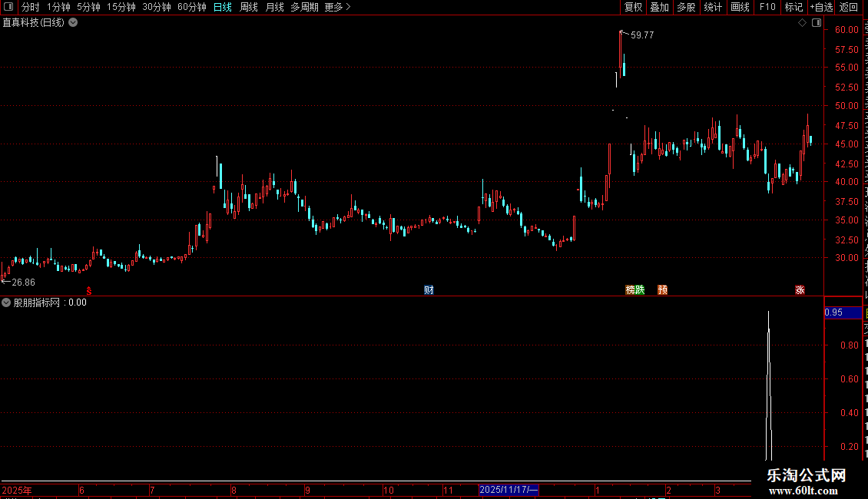This screenshot has height=499, width=868.
Task: Click the 0.80 indicator axis label
Action: pos(849,345)
